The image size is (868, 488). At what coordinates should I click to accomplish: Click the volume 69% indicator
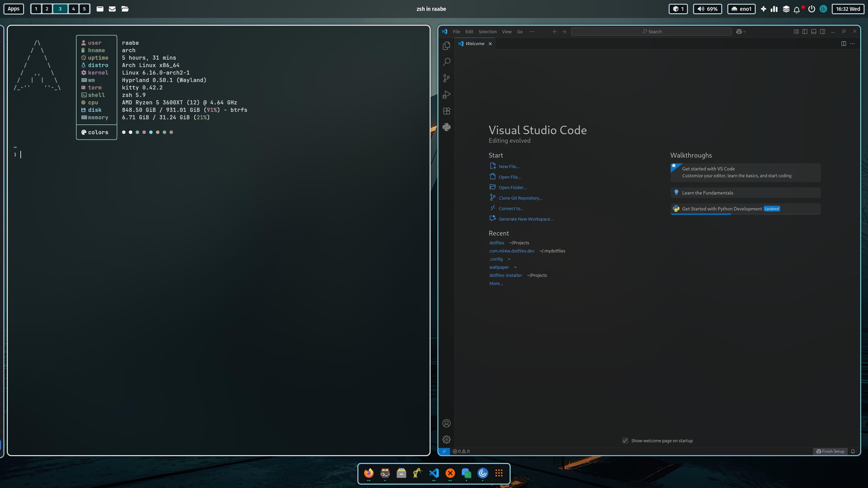click(x=708, y=9)
